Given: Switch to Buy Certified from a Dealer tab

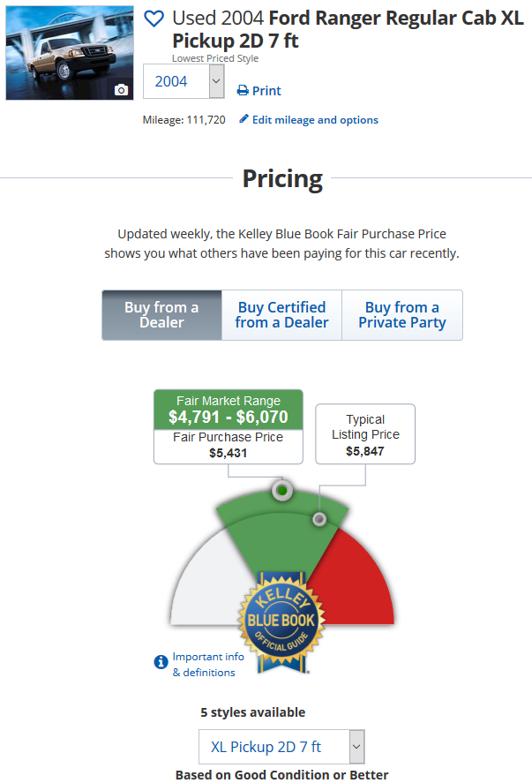Looking at the screenshot, I should (282, 315).
